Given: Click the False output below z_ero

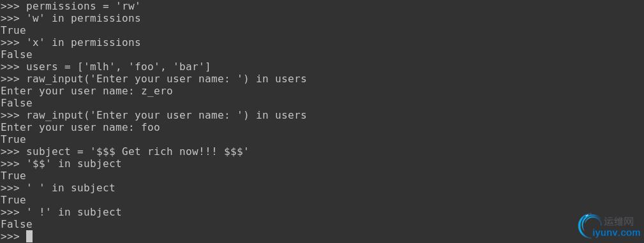Looking at the screenshot, I should (x=17, y=103).
